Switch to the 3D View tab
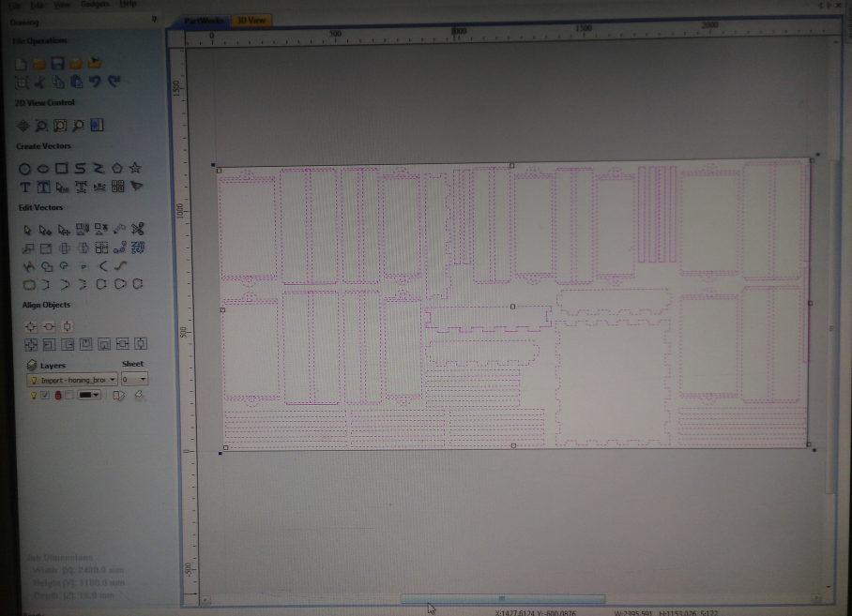 click(251, 20)
